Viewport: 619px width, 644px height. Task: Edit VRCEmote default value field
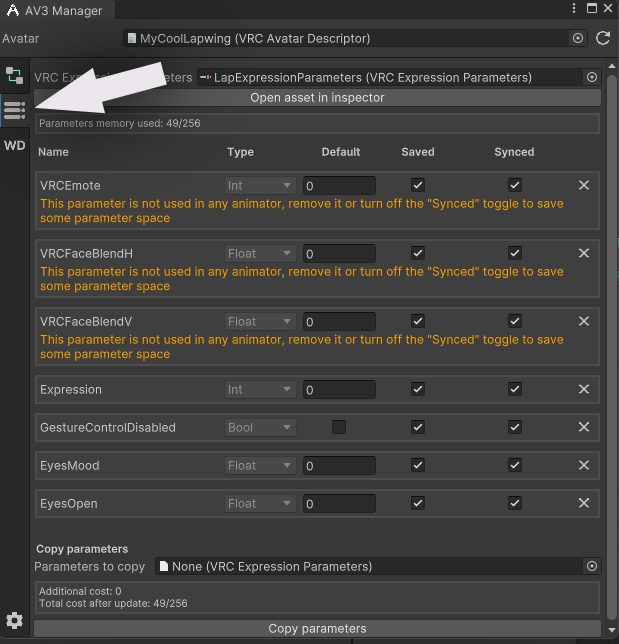pos(339,186)
